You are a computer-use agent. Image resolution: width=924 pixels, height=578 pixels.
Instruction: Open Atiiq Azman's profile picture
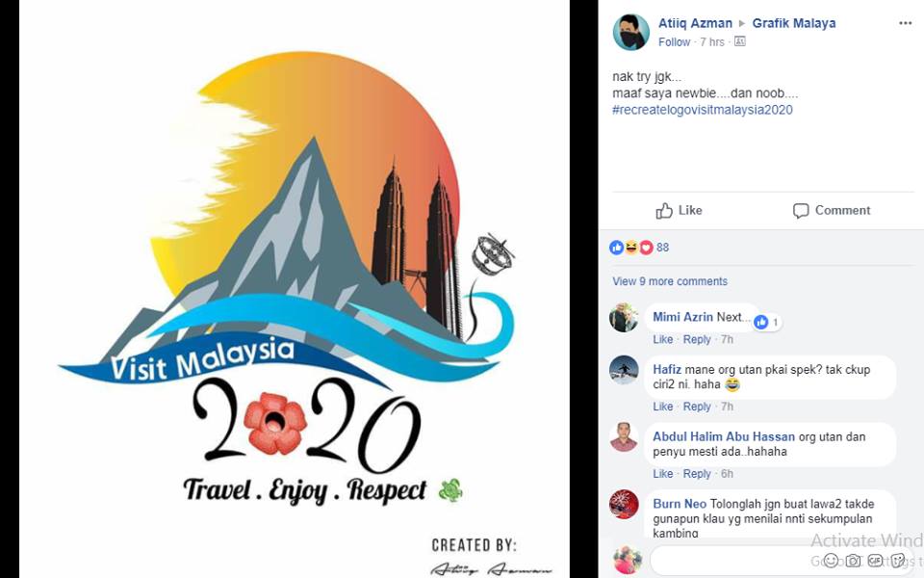tap(630, 32)
